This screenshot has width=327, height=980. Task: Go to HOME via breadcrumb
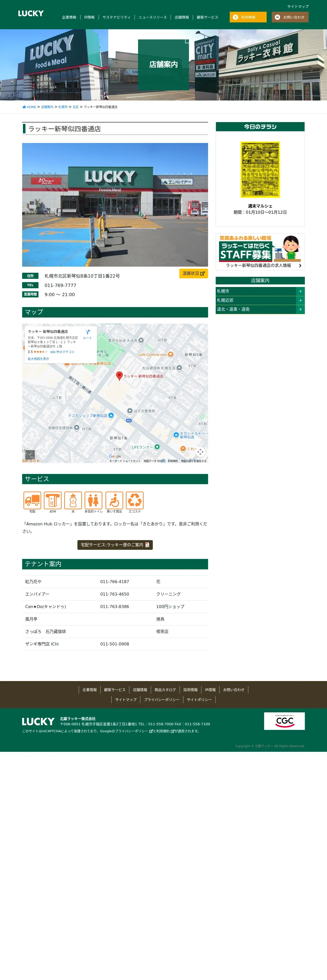click(29, 107)
